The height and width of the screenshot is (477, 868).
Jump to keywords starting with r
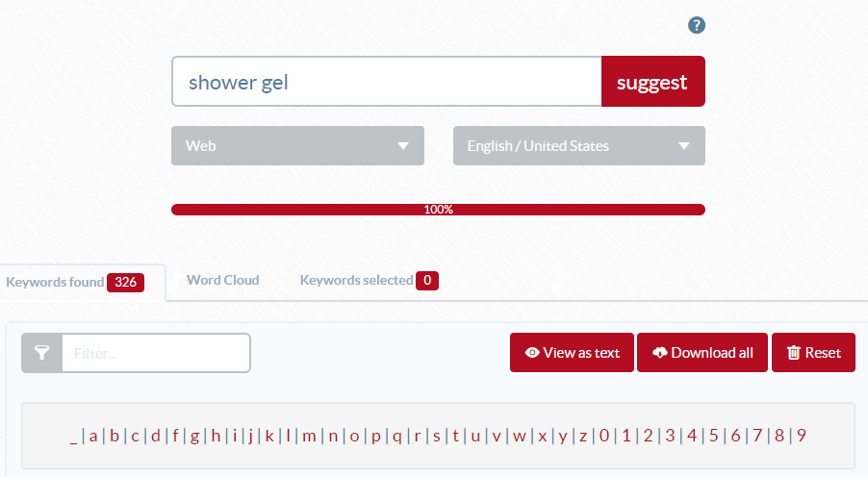[x=418, y=437]
